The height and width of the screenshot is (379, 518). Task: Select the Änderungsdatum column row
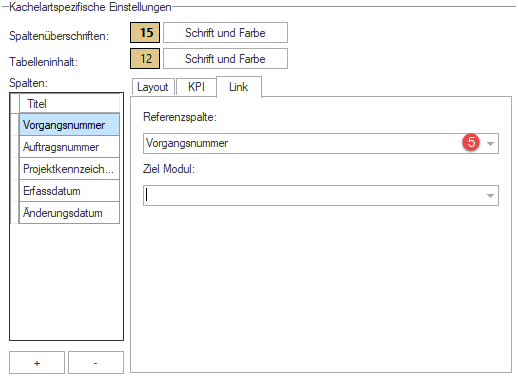pos(69,213)
